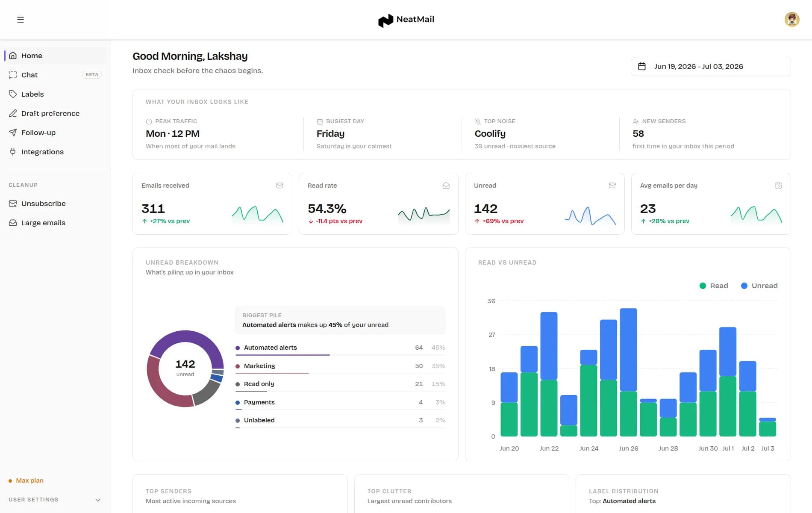Open the user avatar profile
Image resolution: width=812 pixels, height=513 pixels.
791,19
